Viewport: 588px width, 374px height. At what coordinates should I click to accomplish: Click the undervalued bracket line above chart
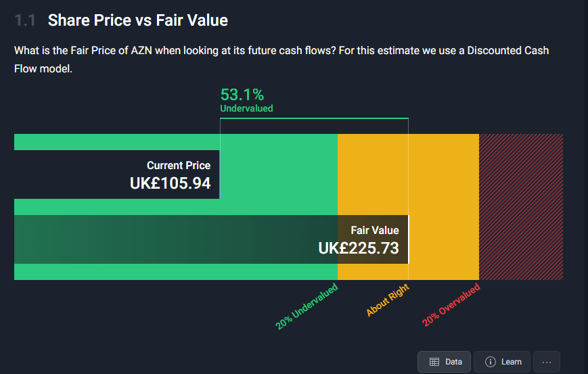(x=314, y=118)
